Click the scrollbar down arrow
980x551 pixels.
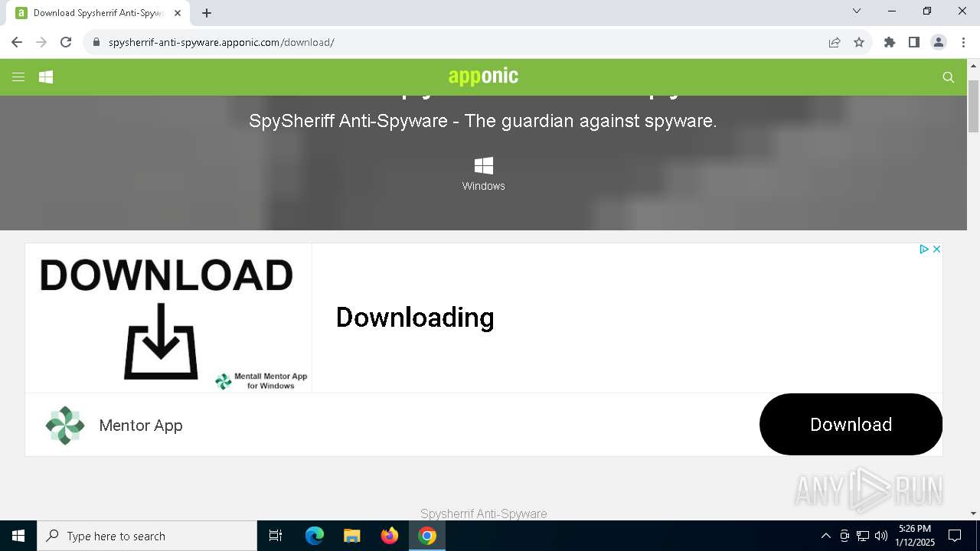[x=974, y=514]
